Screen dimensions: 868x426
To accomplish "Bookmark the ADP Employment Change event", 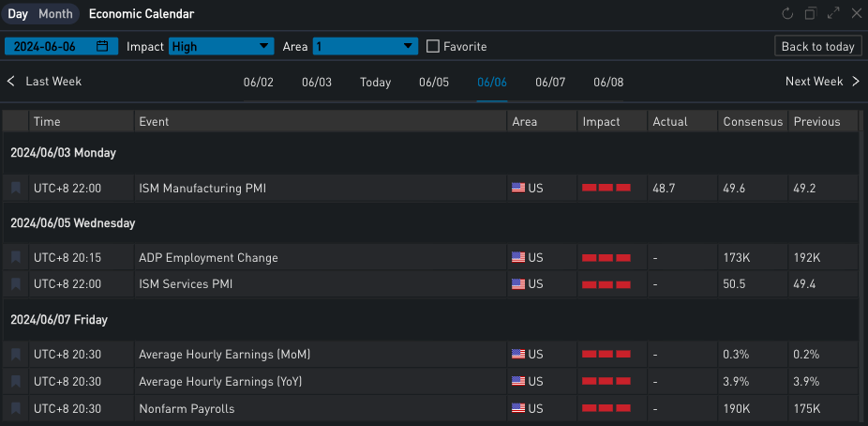I will 16,257.
